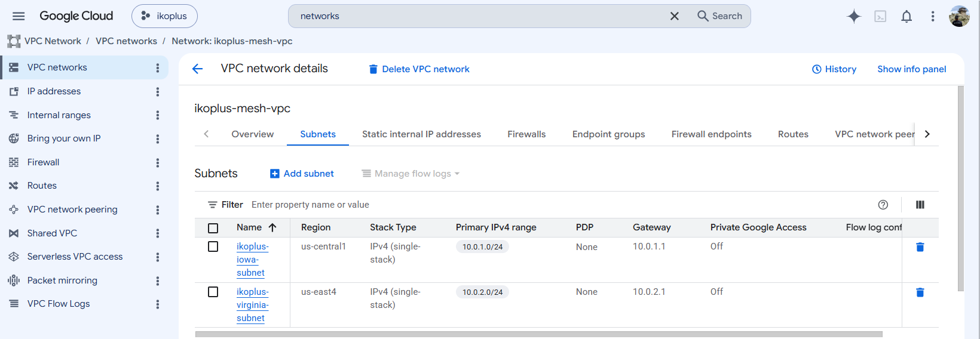This screenshot has width=980, height=339.
Task: Open three-dot menu next to Bring your own IP
Action: coord(158,139)
